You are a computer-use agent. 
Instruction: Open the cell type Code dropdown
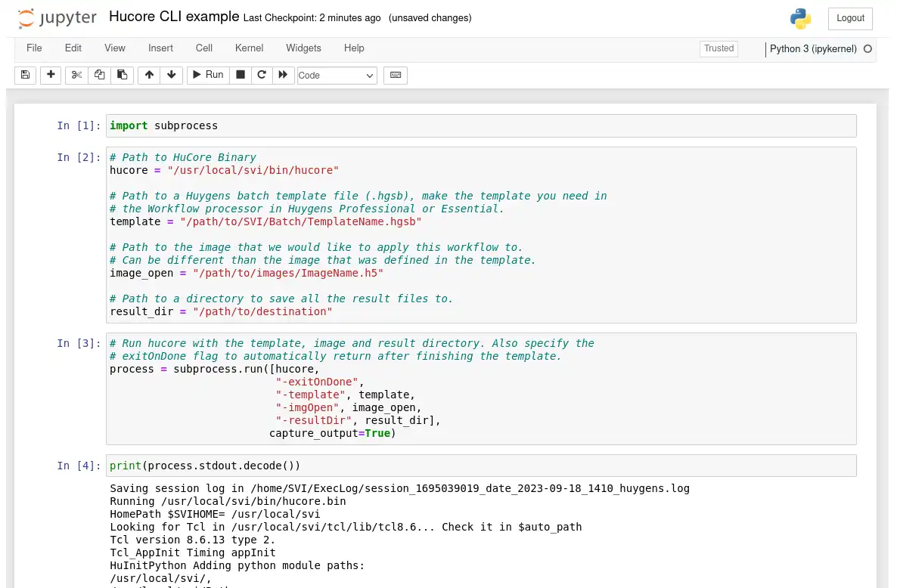click(x=337, y=76)
